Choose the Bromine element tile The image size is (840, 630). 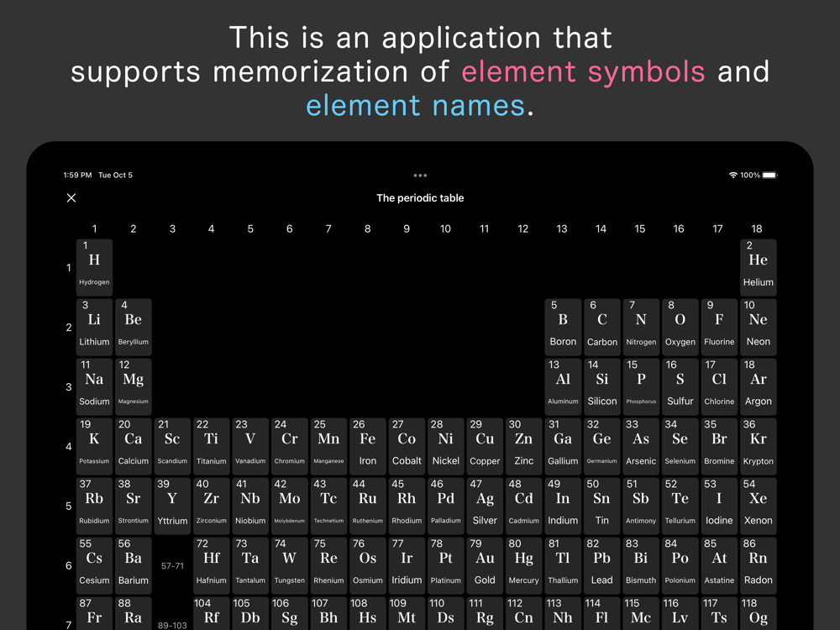[719, 447]
